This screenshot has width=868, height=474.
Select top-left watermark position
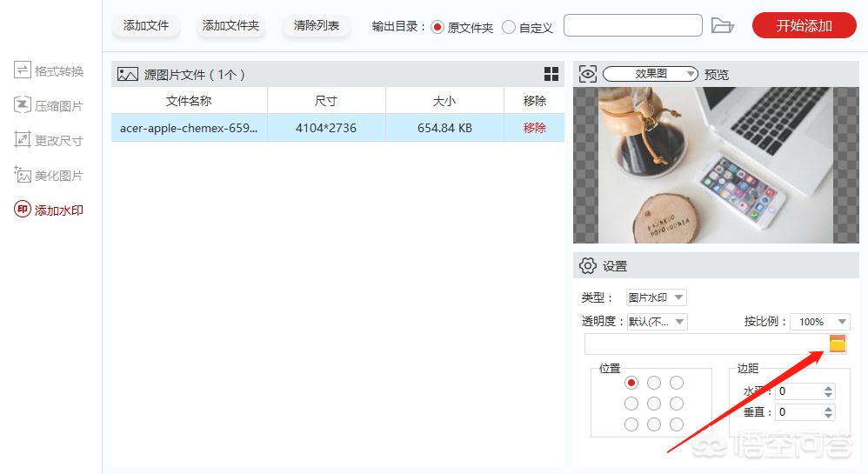631,383
